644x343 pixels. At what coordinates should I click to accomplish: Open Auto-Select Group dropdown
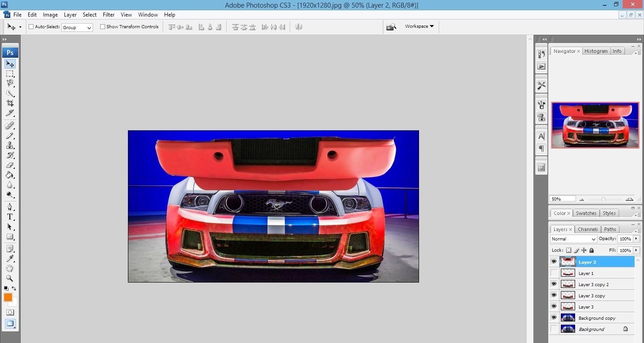pyautogui.click(x=77, y=27)
